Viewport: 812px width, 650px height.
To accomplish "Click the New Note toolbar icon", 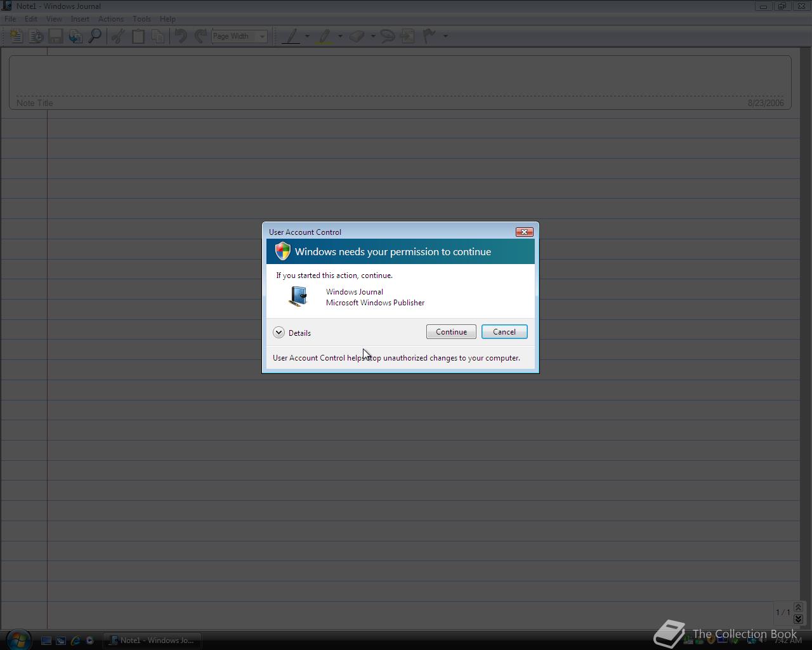I will [16, 36].
